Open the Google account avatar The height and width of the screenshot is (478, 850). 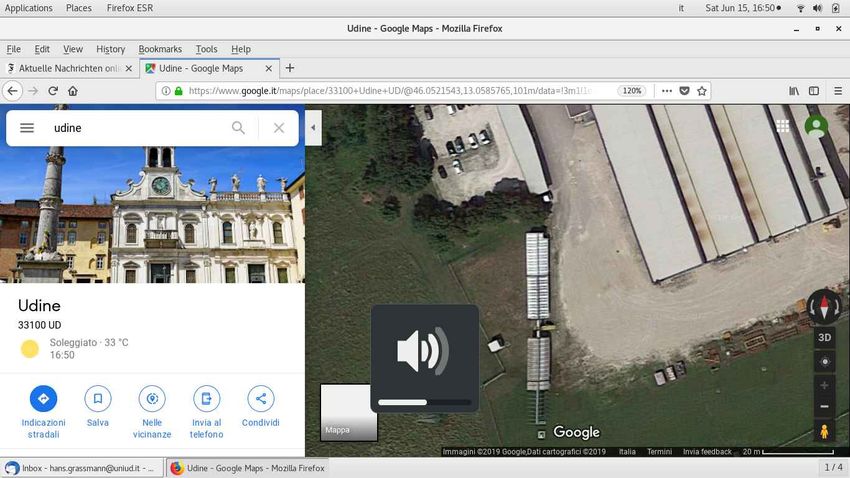[816, 126]
